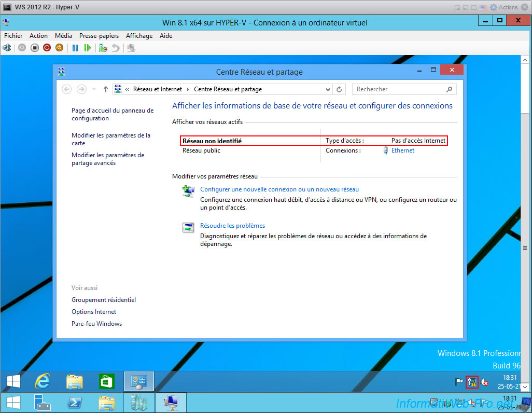
Task: Turn off the VM with the stop icon
Action: point(35,48)
